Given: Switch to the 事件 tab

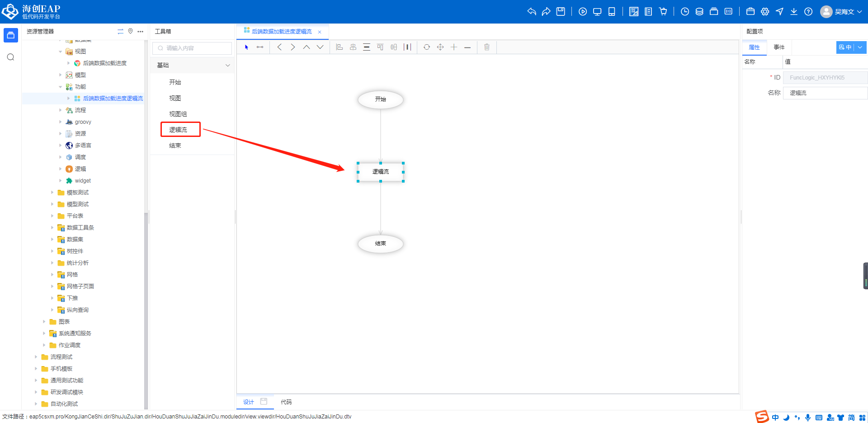Looking at the screenshot, I should pos(779,47).
